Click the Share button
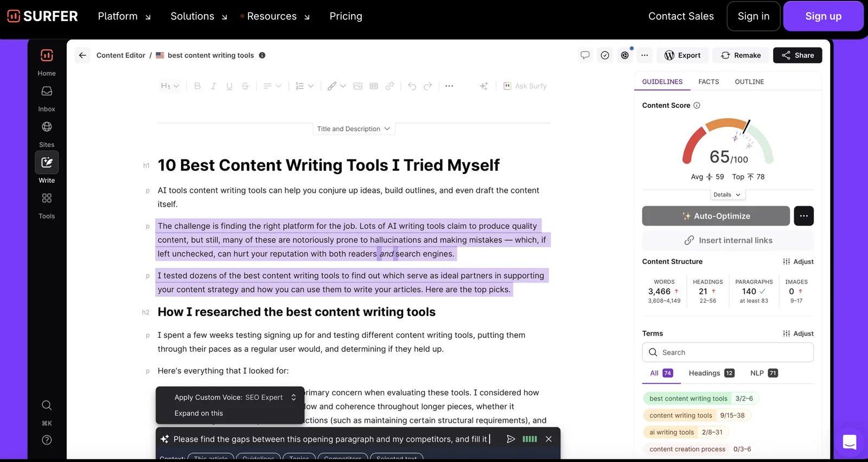This screenshot has width=868, height=462. pyautogui.click(x=797, y=55)
